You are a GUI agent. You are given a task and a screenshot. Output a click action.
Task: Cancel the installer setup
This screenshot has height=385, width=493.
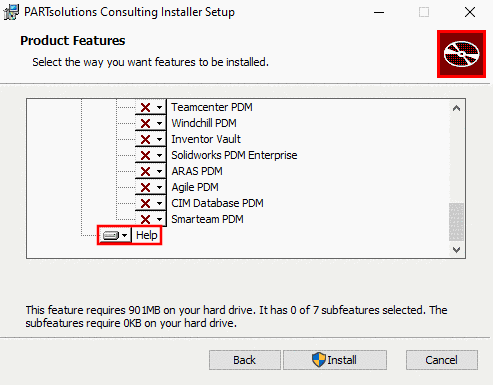click(441, 360)
